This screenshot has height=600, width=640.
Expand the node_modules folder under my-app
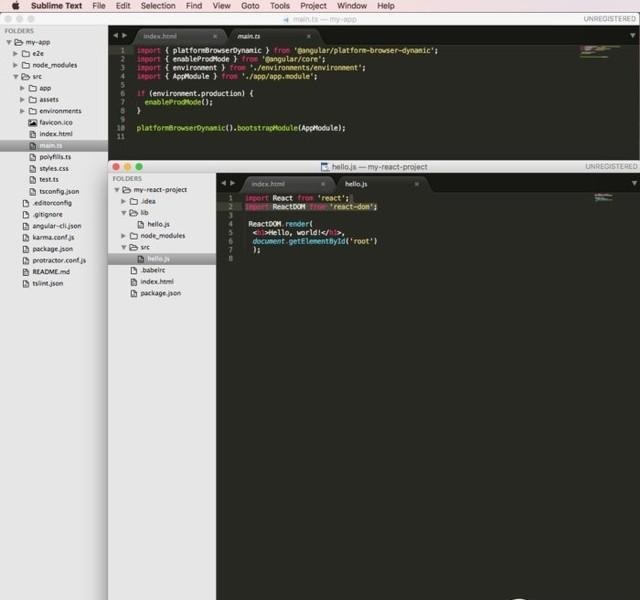[23, 65]
